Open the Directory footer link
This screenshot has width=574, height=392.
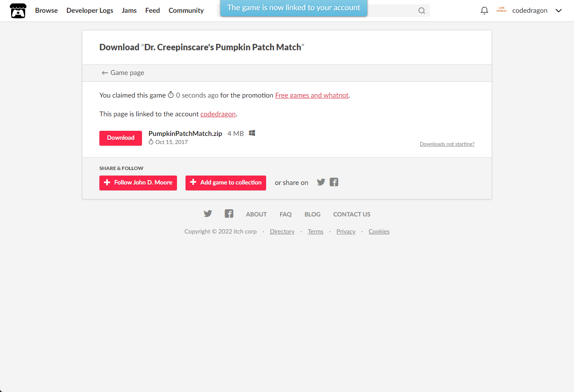[282, 231]
